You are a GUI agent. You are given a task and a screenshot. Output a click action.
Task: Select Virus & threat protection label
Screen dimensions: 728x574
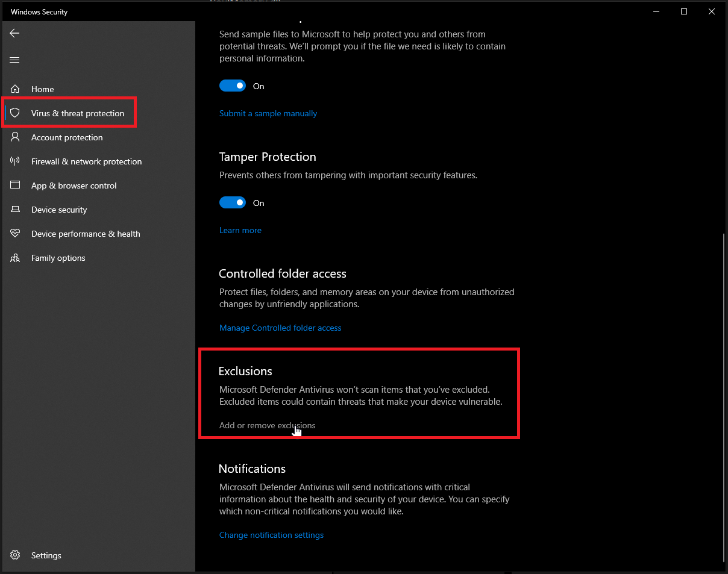point(78,113)
